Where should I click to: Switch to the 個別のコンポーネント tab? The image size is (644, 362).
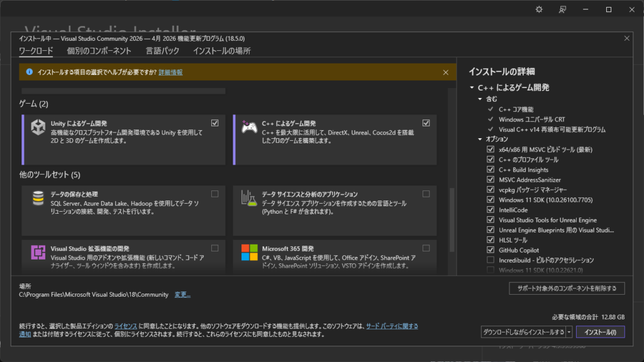(x=99, y=51)
